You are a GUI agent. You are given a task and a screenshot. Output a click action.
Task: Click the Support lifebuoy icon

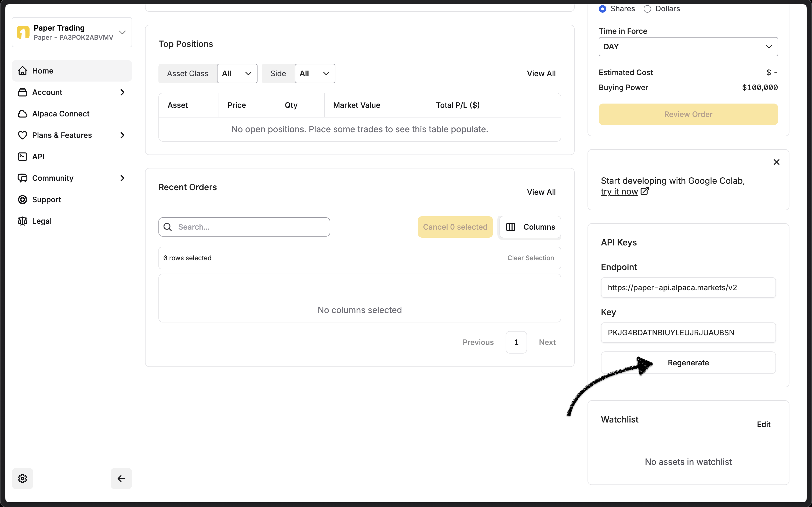(23, 200)
